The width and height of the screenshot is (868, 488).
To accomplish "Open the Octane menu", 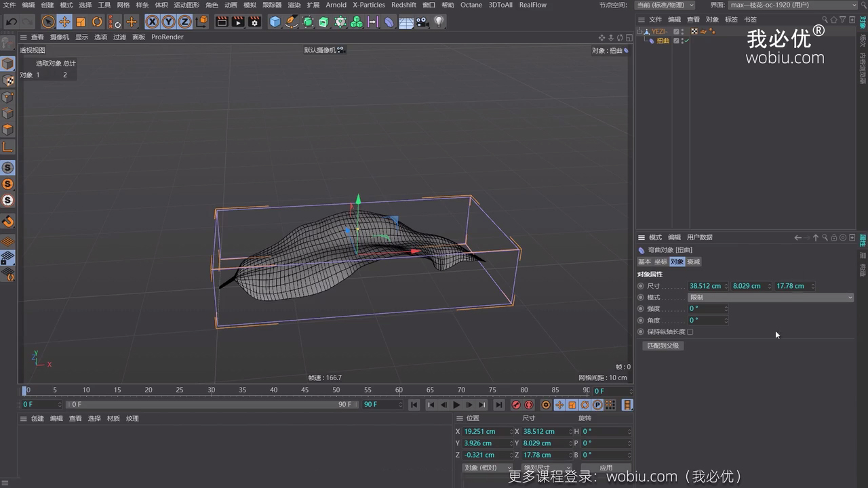I will [471, 5].
